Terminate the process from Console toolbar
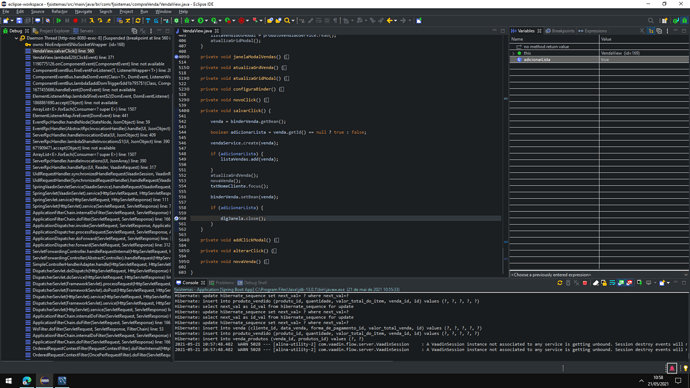690x388 pixels. (x=585, y=283)
